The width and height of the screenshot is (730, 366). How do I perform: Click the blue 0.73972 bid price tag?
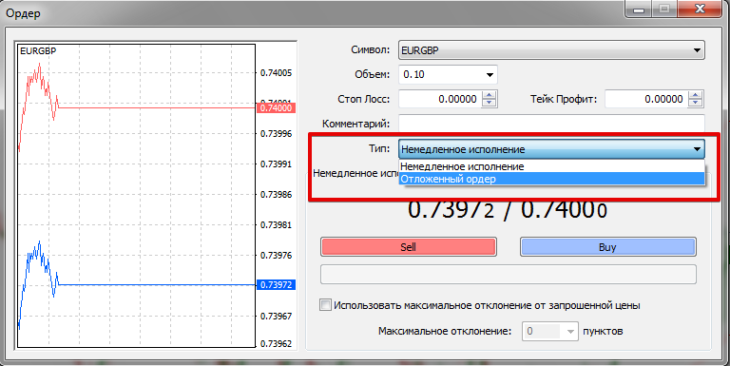(x=276, y=285)
